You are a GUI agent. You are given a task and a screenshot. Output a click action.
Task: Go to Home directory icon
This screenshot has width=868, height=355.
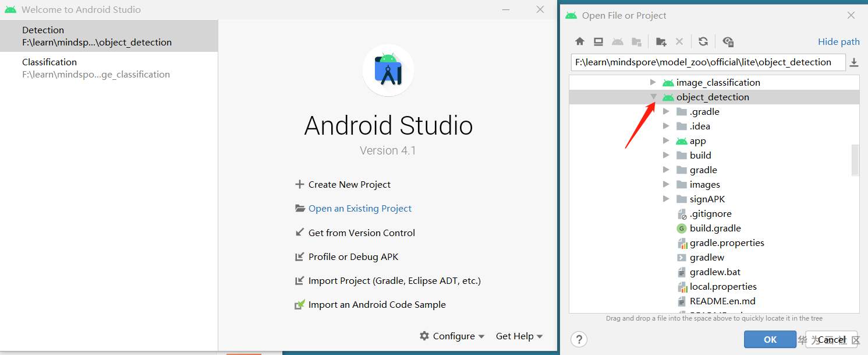click(x=580, y=41)
